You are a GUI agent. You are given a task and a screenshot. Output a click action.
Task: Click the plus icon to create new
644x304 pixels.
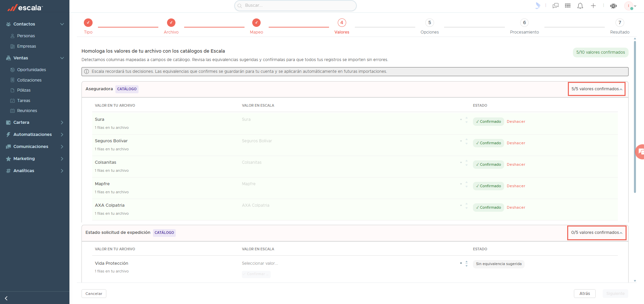click(593, 6)
